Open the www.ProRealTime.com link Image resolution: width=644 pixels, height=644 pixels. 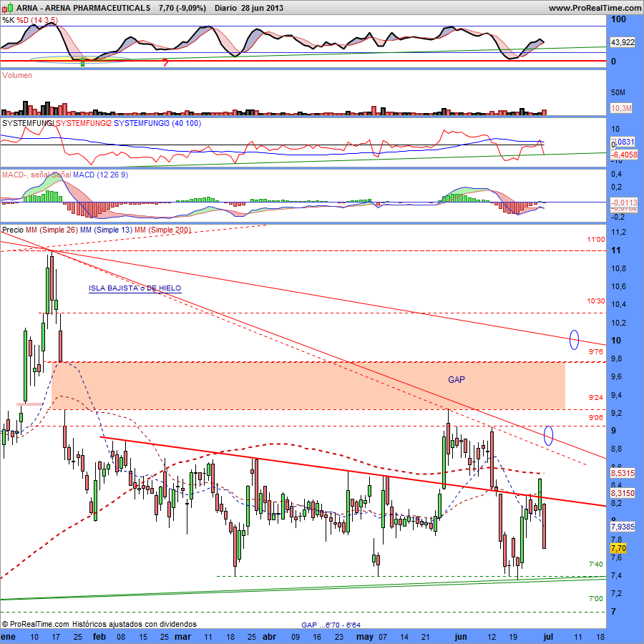(x=595, y=8)
